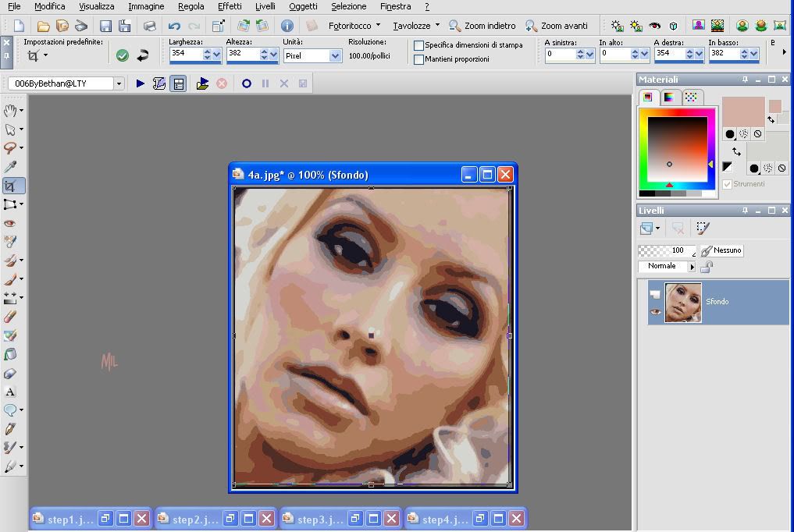
Task: Open the Unità Pixel dropdown
Action: click(335, 55)
